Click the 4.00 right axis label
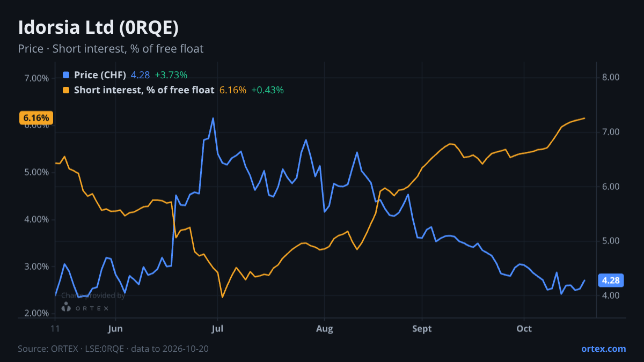 click(611, 295)
